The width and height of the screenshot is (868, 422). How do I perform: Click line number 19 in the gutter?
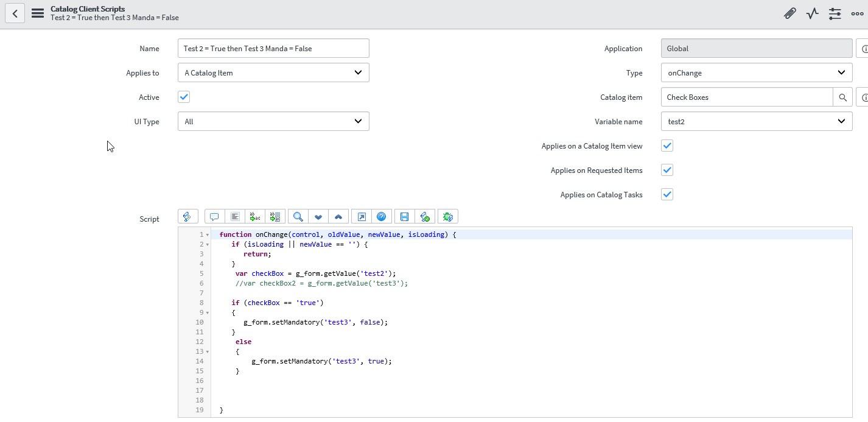coord(200,410)
